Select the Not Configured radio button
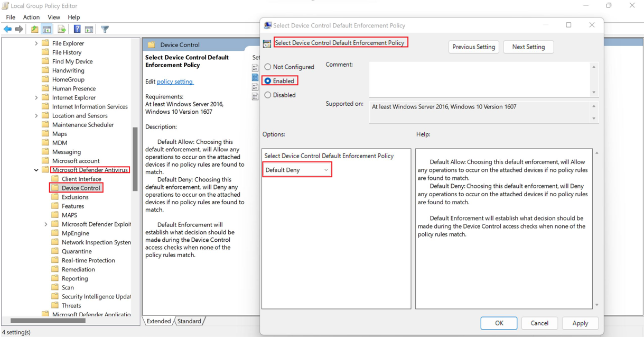The width and height of the screenshot is (644, 337). (x=268, y=67)
